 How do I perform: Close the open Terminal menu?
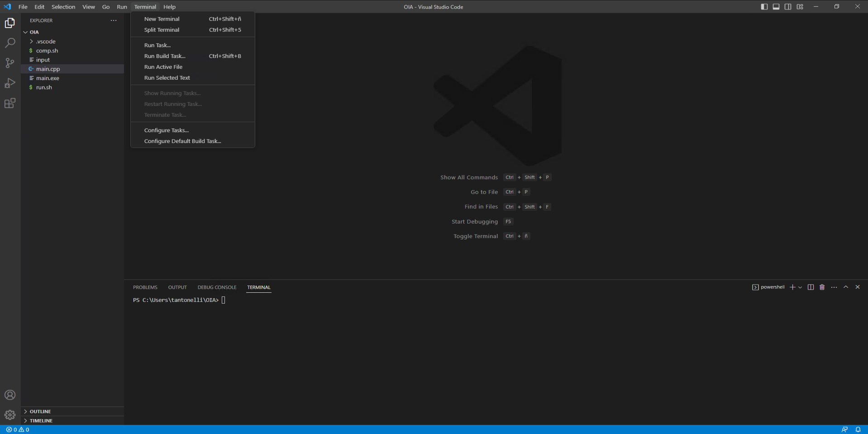[145, 7]
